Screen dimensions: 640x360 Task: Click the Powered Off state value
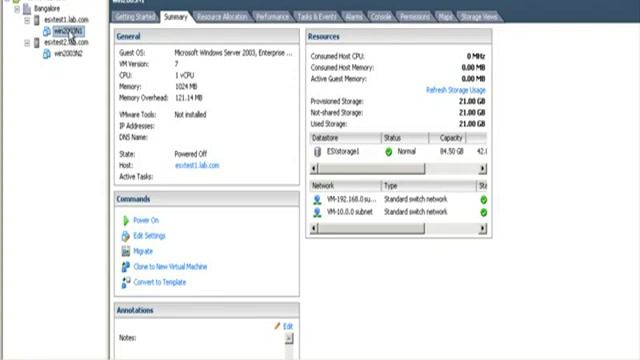pos(191,154)
